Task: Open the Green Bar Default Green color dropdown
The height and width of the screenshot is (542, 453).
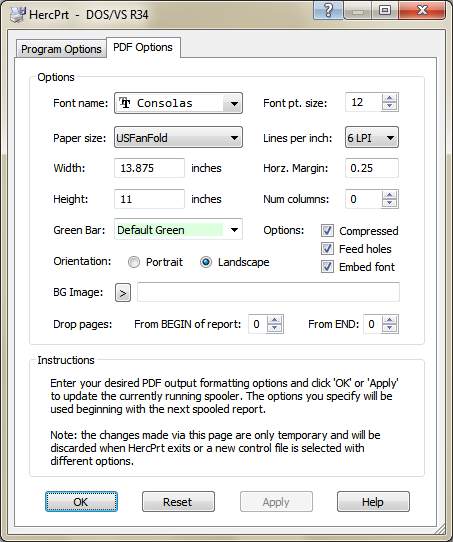Action: pos(178,230)
